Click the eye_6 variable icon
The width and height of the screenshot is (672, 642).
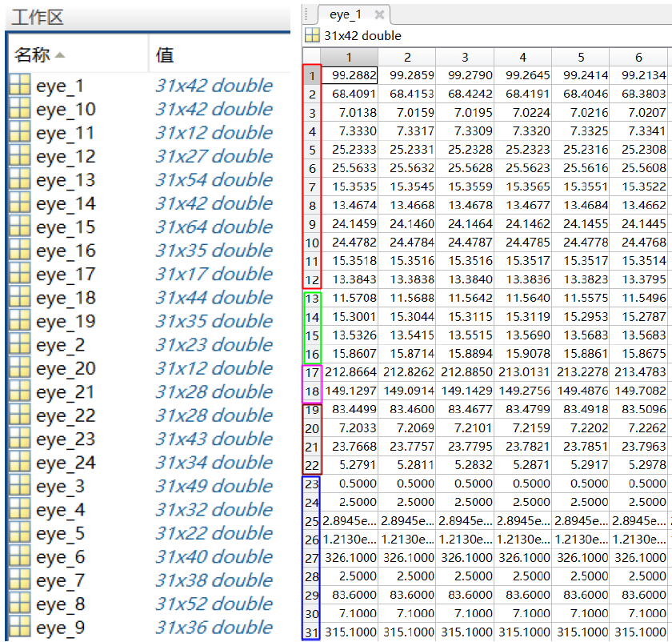click(x=20, y=556)
